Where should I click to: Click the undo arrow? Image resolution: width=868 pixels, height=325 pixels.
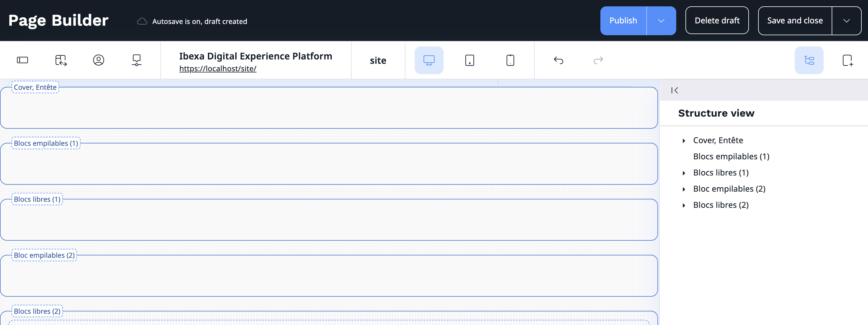(558, 60)
